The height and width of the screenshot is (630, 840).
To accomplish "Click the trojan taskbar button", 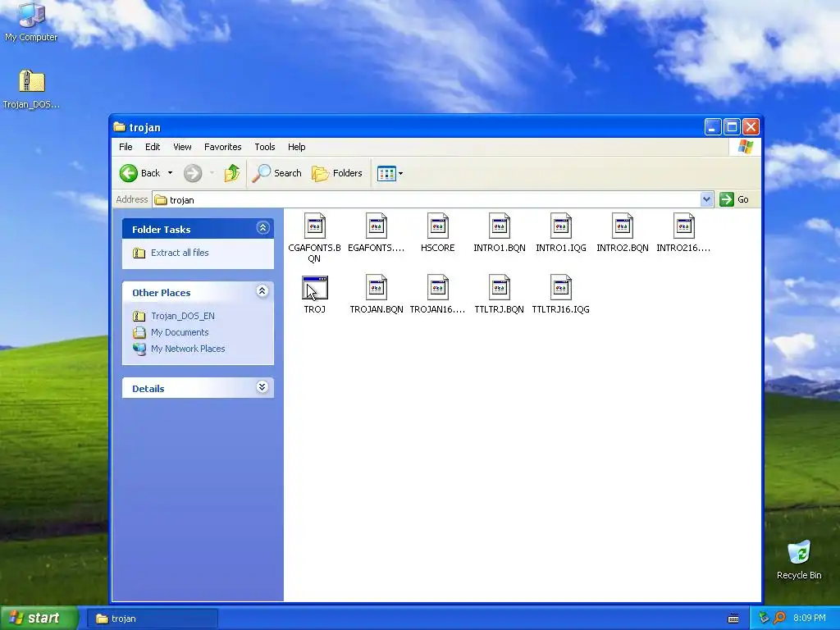I will point(153,619).
